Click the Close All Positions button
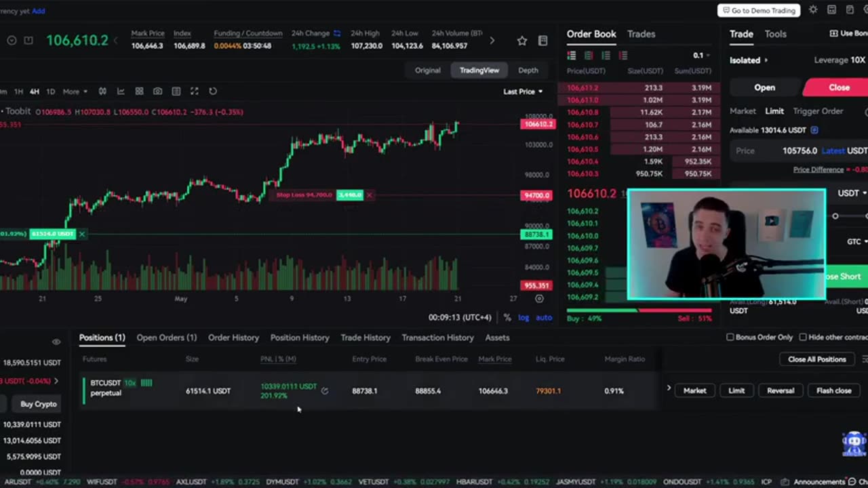Image resolution: width=868 pixels, height=488 pixels. click(x=816, y=359)
